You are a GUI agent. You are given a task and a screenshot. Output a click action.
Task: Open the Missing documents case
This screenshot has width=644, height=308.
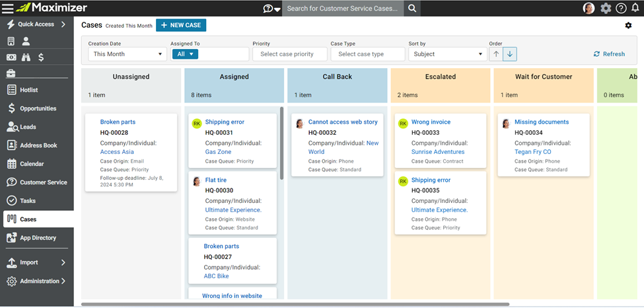[x=542, y=122]
